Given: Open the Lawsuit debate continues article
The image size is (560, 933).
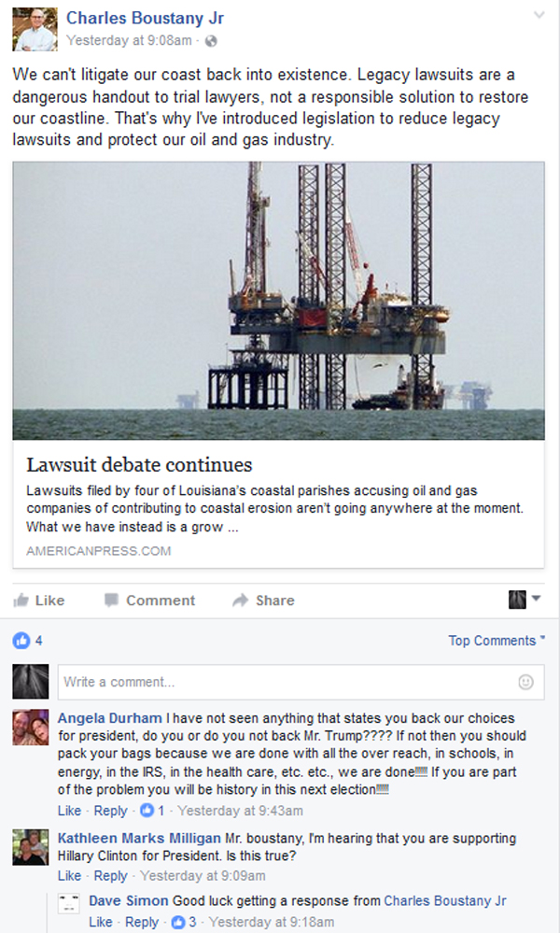Looking at the screenshot, I should coord(139,465).
